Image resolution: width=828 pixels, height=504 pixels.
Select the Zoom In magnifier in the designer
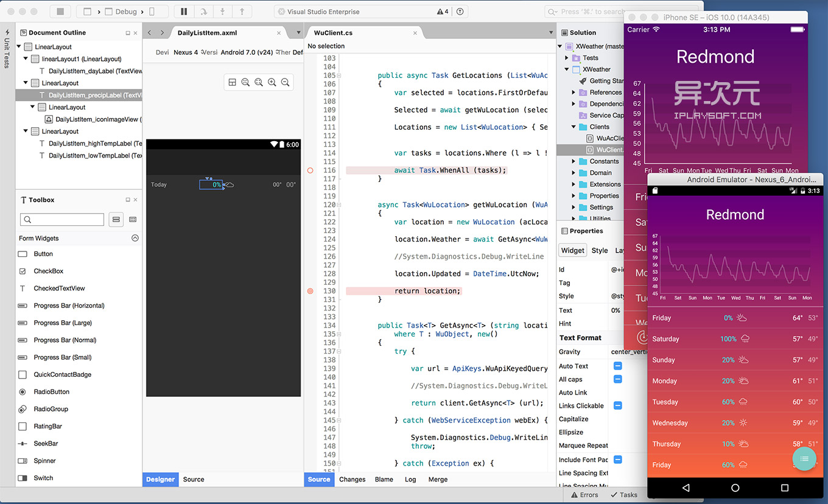point(272,82)
